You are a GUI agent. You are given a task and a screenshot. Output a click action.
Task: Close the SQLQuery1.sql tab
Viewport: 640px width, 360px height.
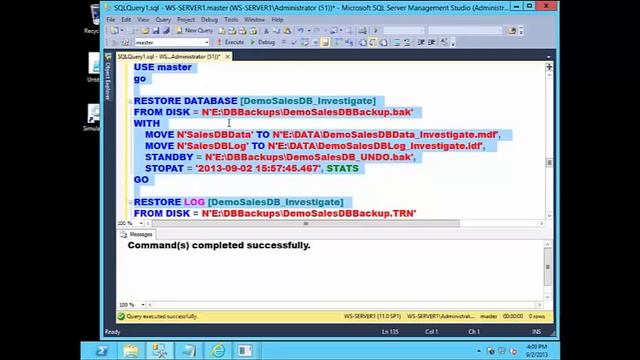point(227,57)
